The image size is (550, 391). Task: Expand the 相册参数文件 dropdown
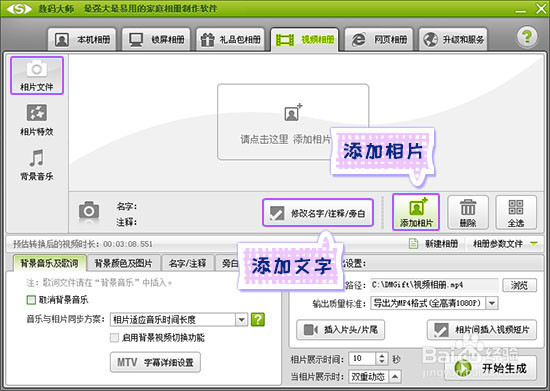click(505, 243)
